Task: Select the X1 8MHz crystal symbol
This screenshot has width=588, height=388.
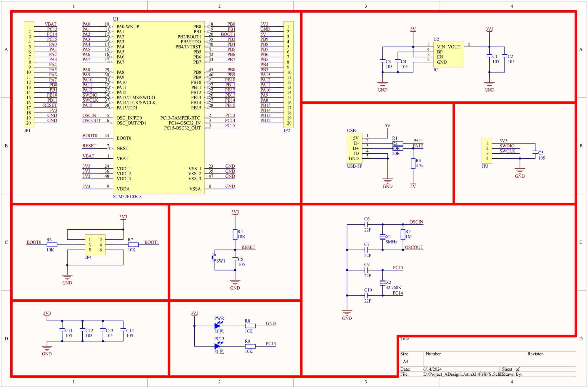Action: (382, 237)
